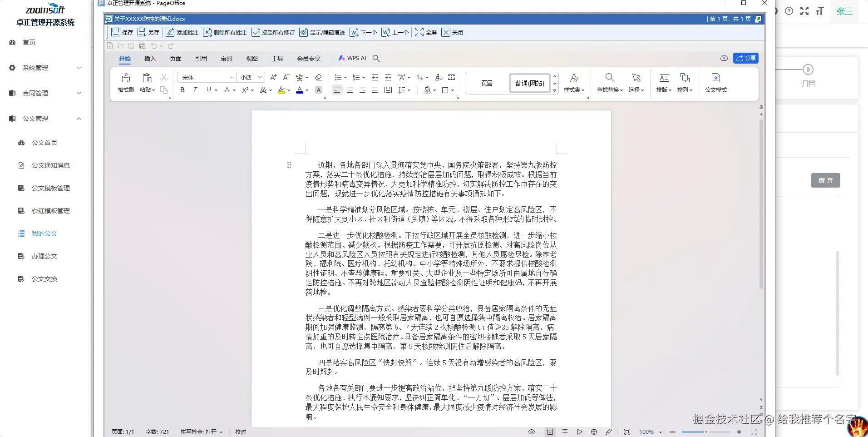Click the 废弃 discard button
Viewport: 868px width, 437px height.
(x=825, y=180)
